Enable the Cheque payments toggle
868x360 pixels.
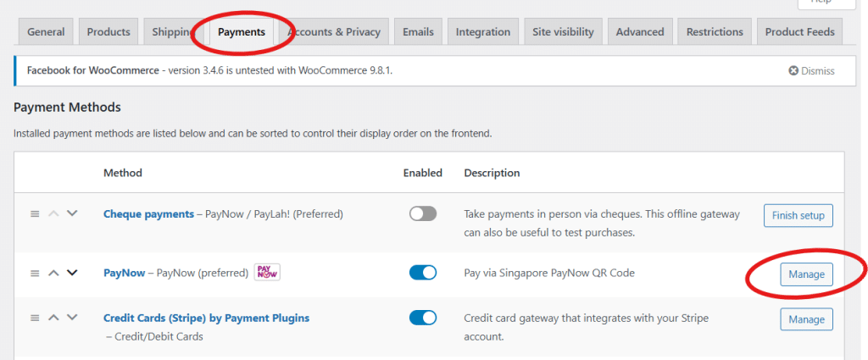[x=422, y=214]
